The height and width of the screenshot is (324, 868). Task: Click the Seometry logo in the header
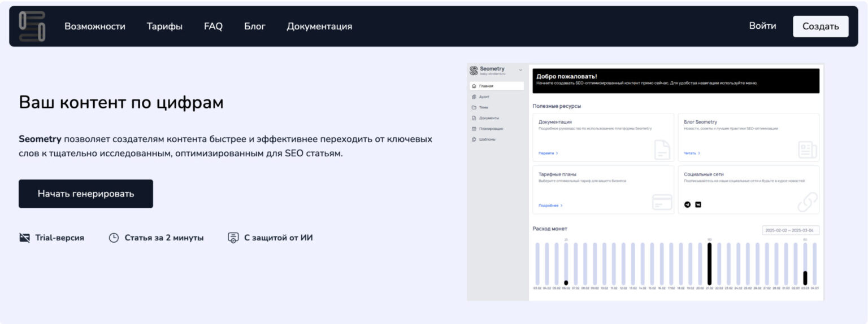32,27
